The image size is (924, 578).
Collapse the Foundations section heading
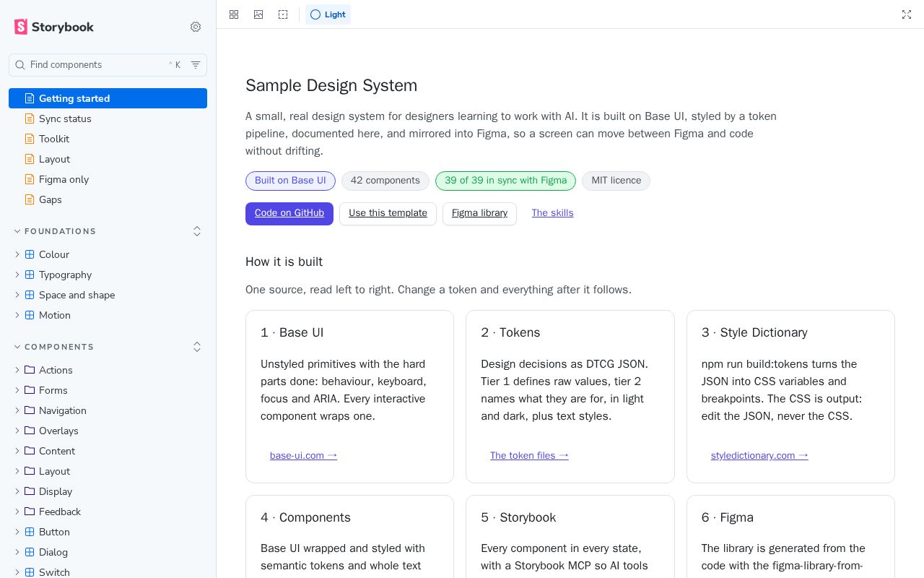pyautogui.click(x=55, y=231)
